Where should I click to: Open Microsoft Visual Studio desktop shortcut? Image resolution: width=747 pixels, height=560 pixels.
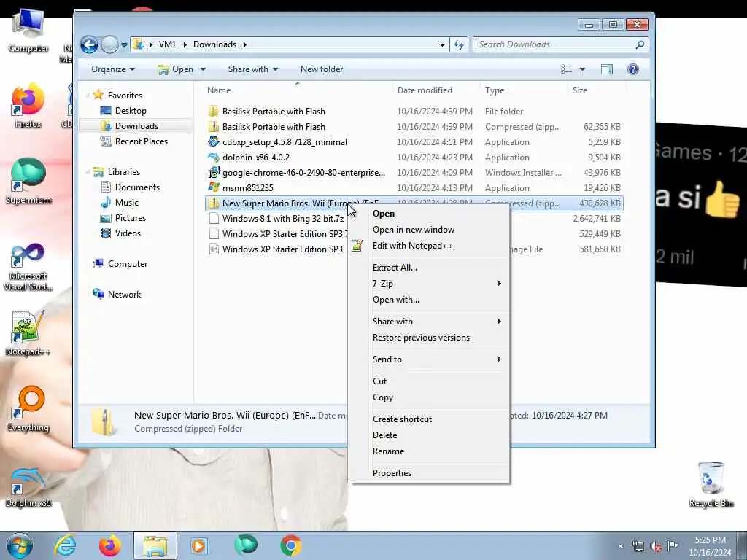click(28, 267)
